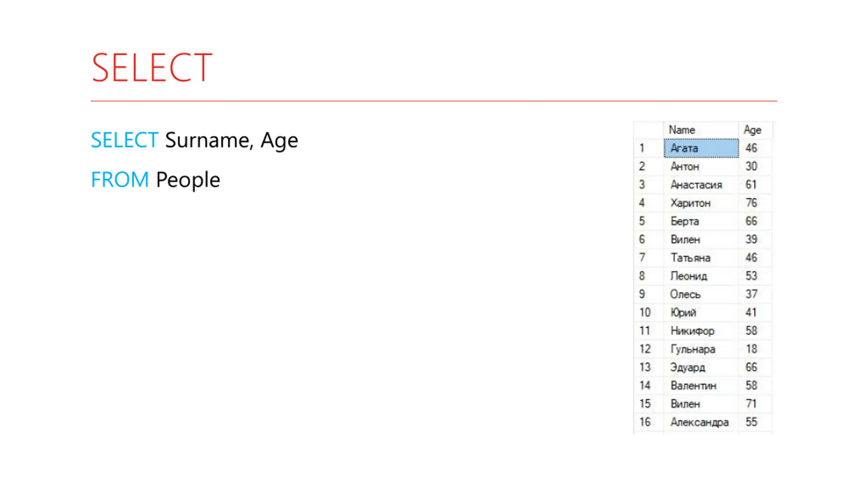Select the Эдуард name cell

[x=701, y=367]
